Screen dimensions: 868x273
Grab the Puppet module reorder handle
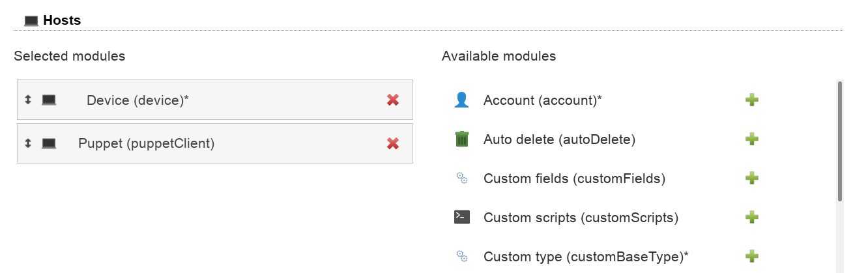(x=28, y=143)
